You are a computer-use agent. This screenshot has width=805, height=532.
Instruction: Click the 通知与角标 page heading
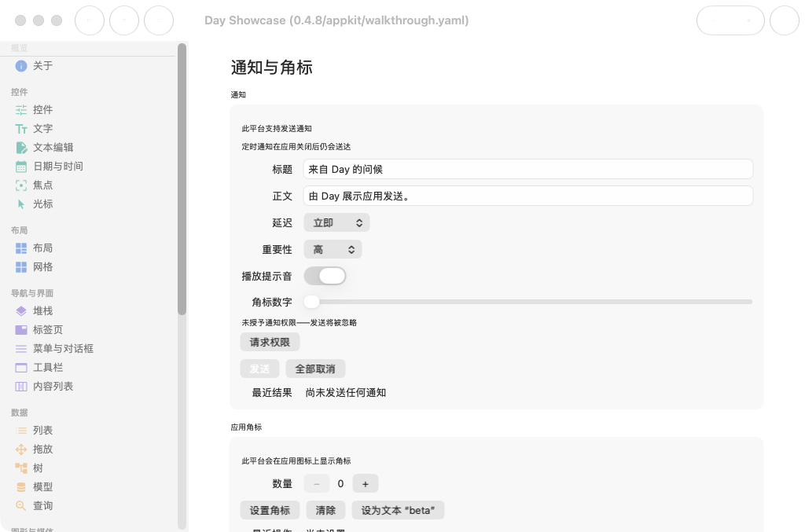271,68
